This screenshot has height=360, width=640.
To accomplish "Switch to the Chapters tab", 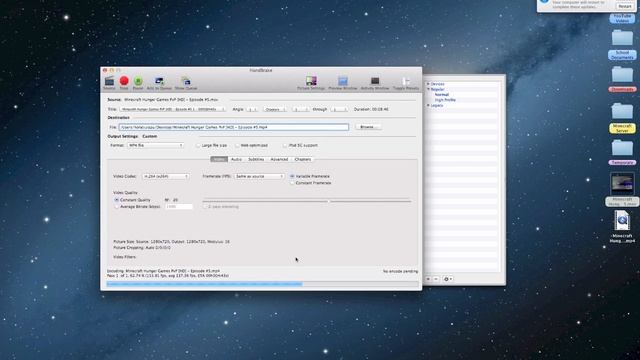I will 303,159.
